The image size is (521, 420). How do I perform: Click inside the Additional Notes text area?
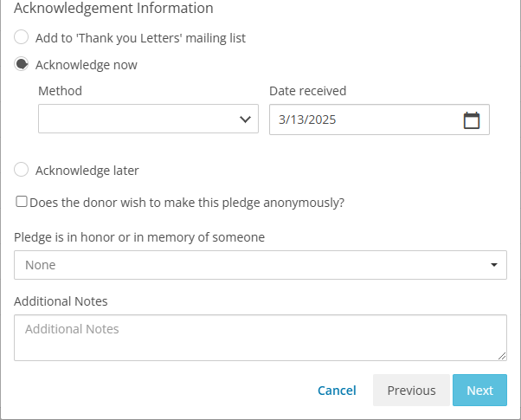click(x=260, y=338)
